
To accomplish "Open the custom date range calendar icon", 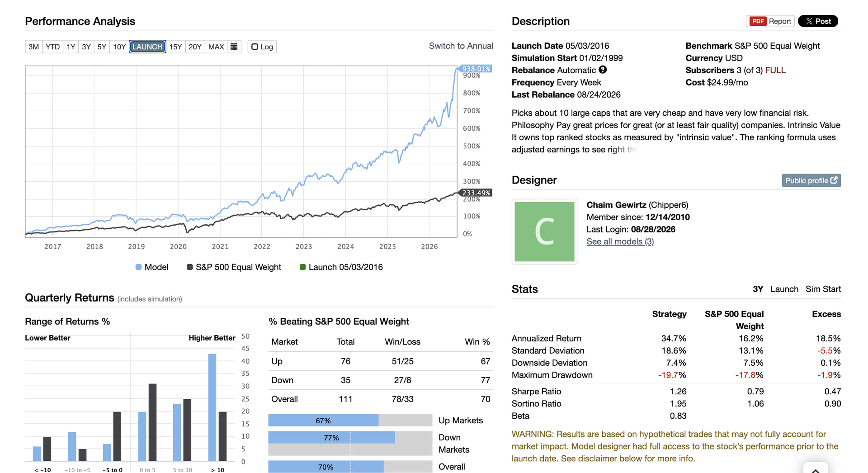I will pos(234,47).
